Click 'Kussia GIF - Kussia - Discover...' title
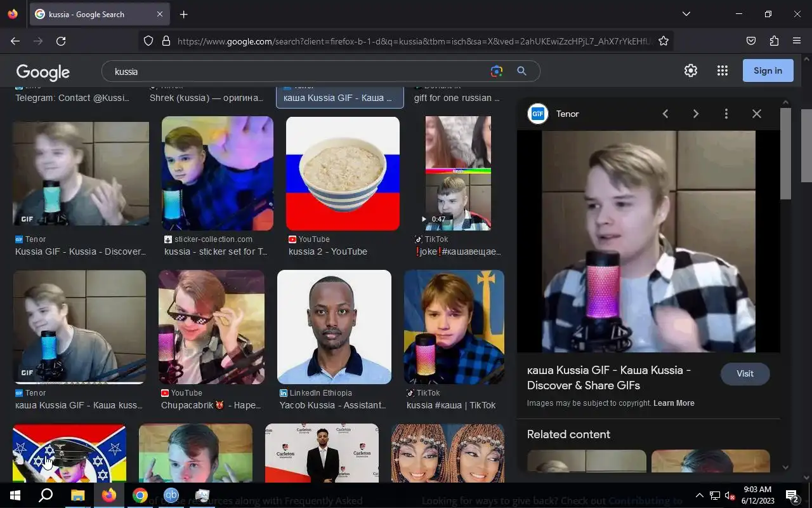The height and width of the screenshot is (508, 812). (x=81, y=251)
